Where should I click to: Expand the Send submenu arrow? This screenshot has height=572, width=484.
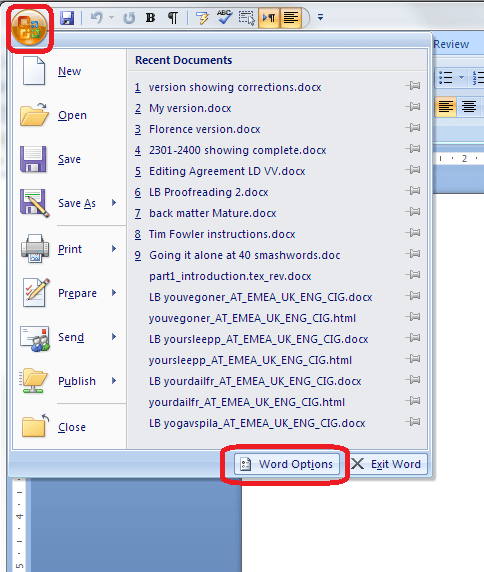114,336
